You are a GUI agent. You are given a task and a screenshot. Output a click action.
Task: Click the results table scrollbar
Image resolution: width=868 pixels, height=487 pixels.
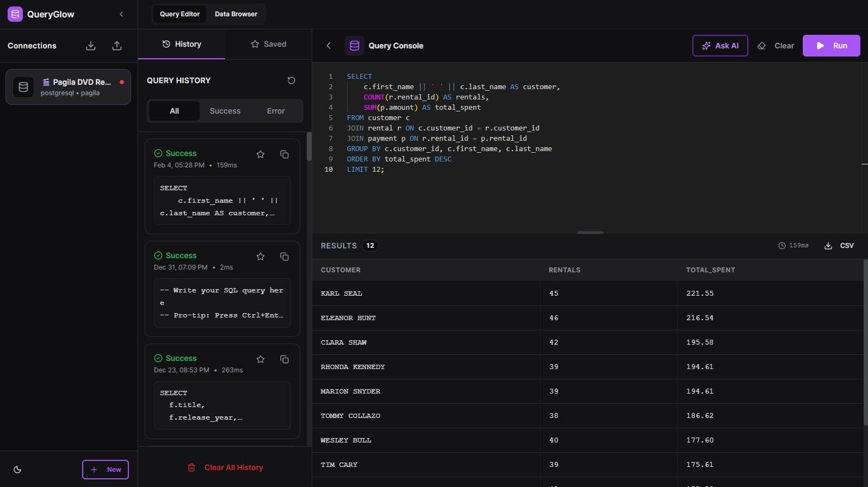point(865,342)
